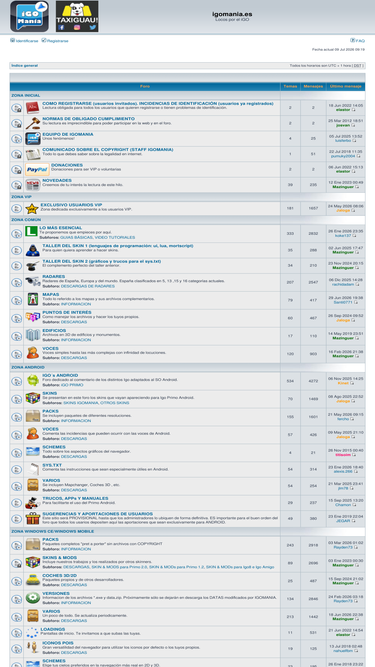Open the FAQ link
375x667 pixels.
pos(360,41)
